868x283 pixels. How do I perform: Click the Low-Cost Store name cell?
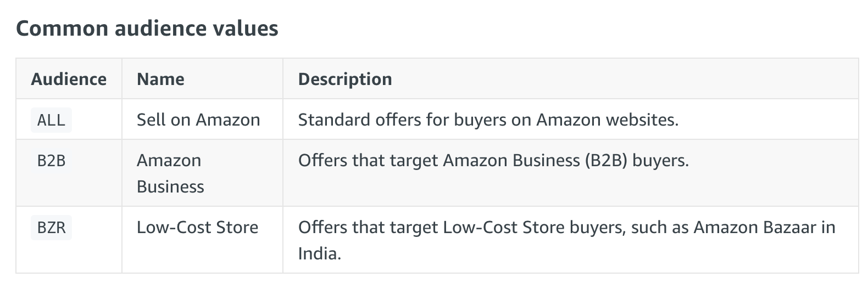[x=197, y=227]
